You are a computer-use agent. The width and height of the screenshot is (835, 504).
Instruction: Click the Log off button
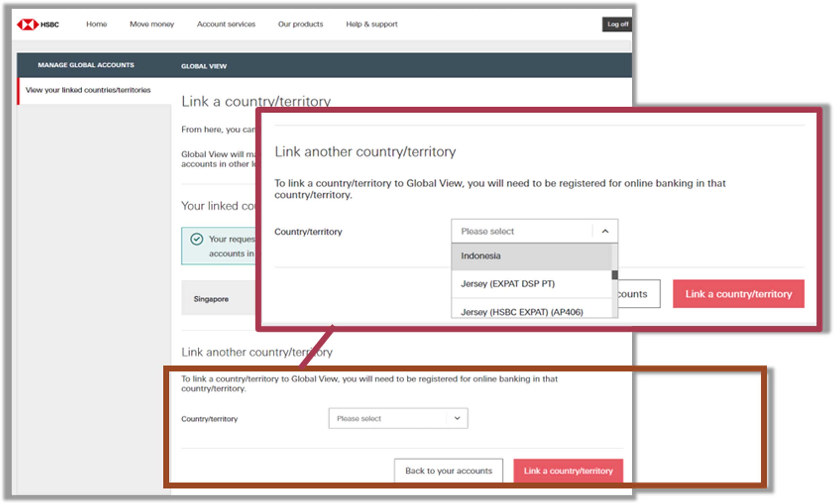coord(617,24)
